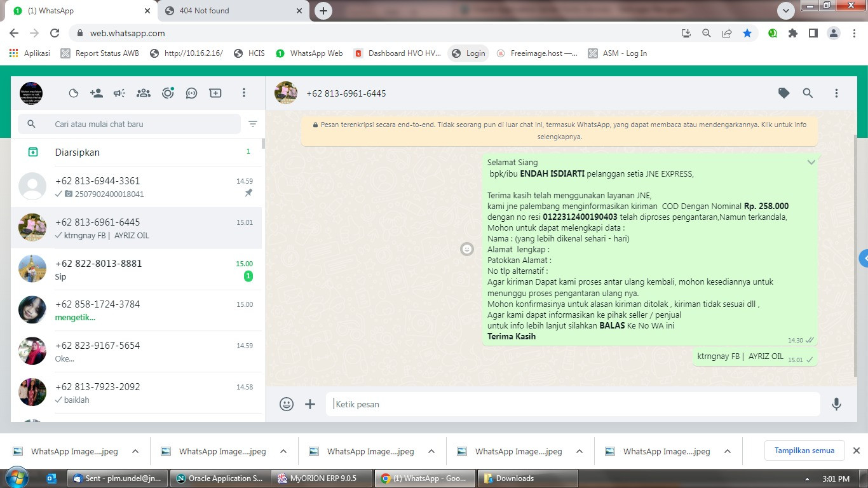
Task: Open chat +62 823-9167-5654
Action: tap(136, 351)
